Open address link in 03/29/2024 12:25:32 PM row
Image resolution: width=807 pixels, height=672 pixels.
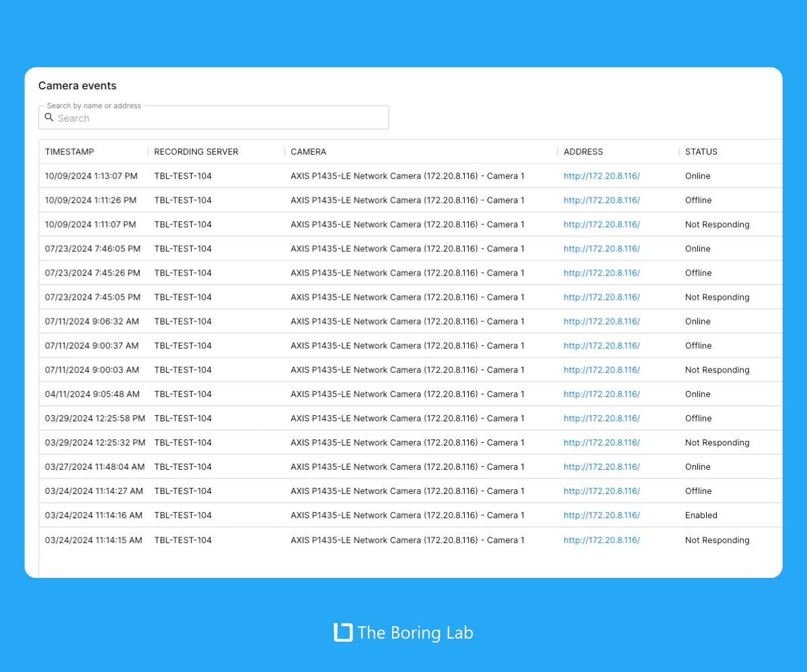(602, 442)
